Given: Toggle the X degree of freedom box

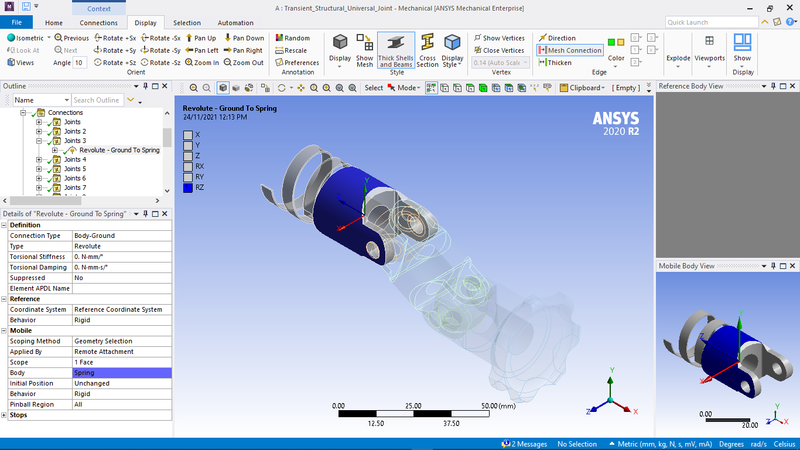Looking at the screenshot, I should pos(188,135).
